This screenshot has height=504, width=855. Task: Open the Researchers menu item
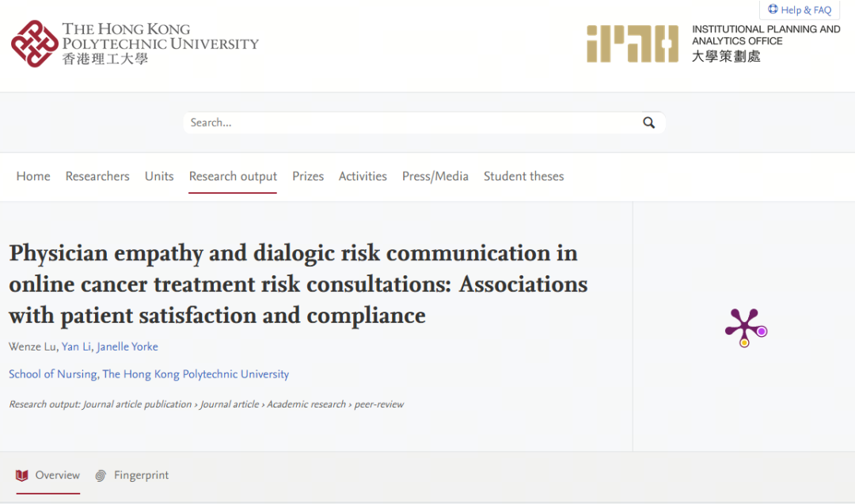coord(97,176)
